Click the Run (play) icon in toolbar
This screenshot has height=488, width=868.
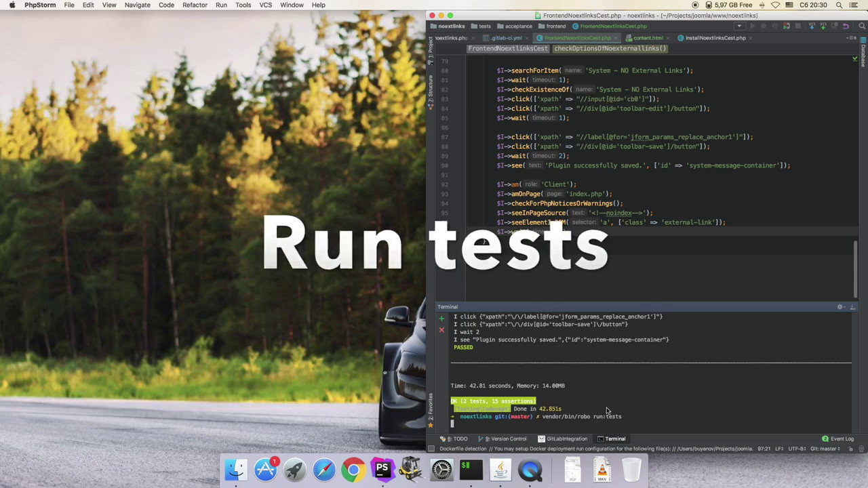752,26
